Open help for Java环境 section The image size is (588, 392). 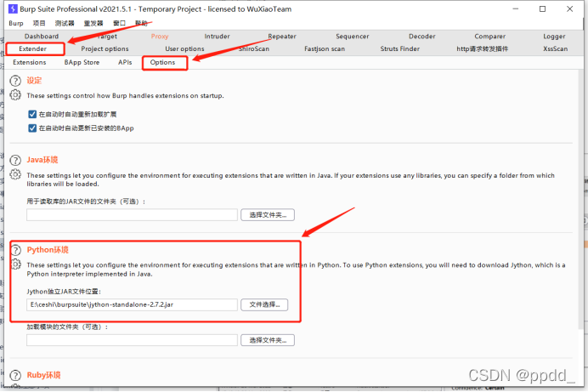coord(15,160)
